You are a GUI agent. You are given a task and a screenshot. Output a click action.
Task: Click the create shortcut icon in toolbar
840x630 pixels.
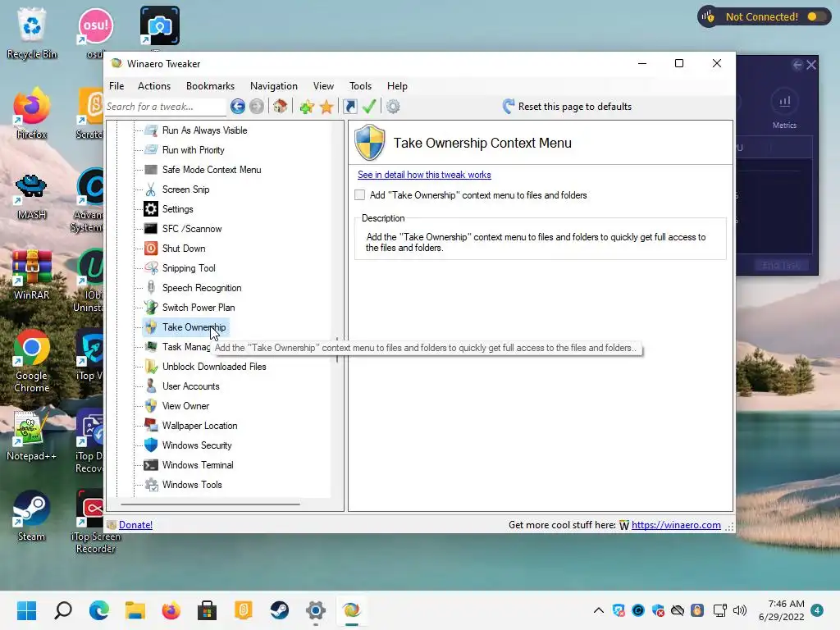[x=349, y=107]
